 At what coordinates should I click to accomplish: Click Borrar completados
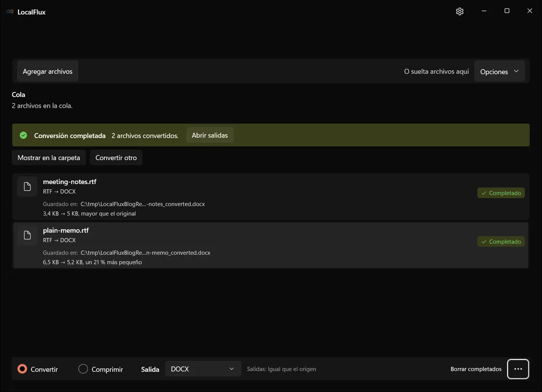[476, 369]
